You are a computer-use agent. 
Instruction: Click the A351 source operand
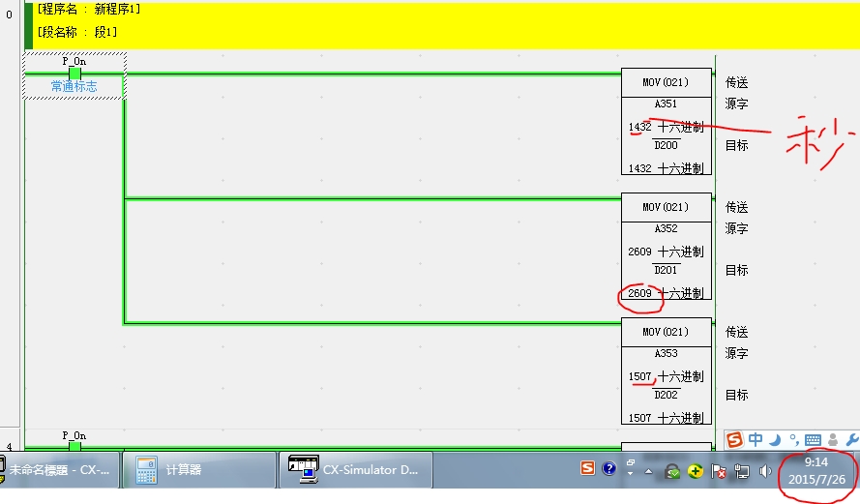click(666, 104)
